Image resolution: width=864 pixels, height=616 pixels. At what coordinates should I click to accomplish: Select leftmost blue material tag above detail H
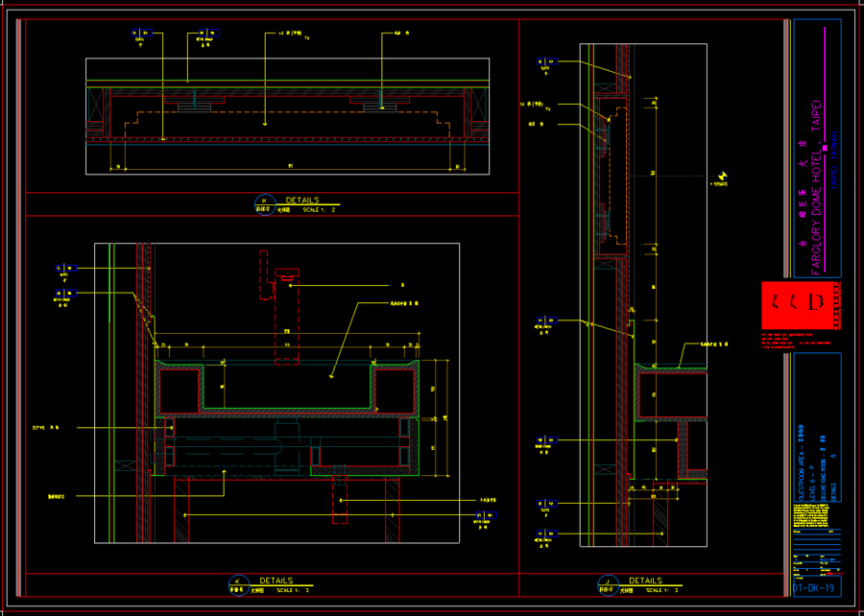click(x=142, y=33)
